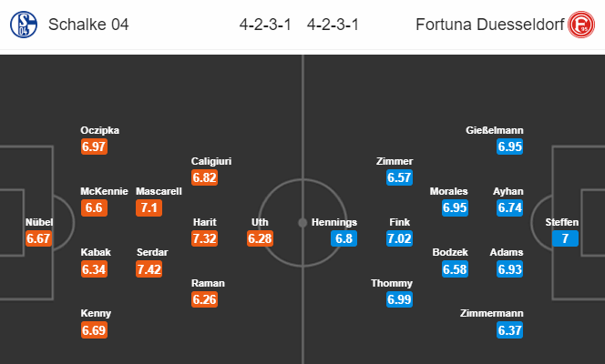The image size is (605, 364).
Task: Open the Schalke 04 team name link
Action: pyautogui.click(x=88, y=25)
